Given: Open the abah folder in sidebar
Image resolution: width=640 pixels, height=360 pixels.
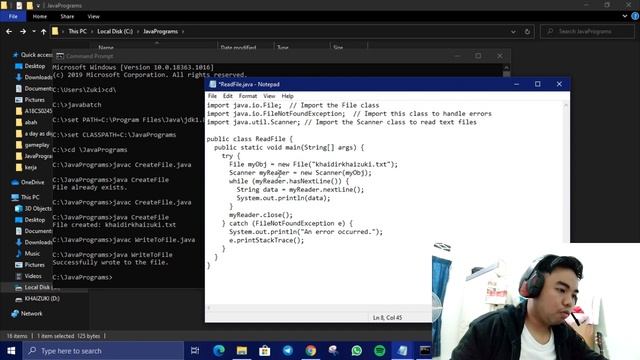Looking at the screenshot, I should (x=31, y=122).
